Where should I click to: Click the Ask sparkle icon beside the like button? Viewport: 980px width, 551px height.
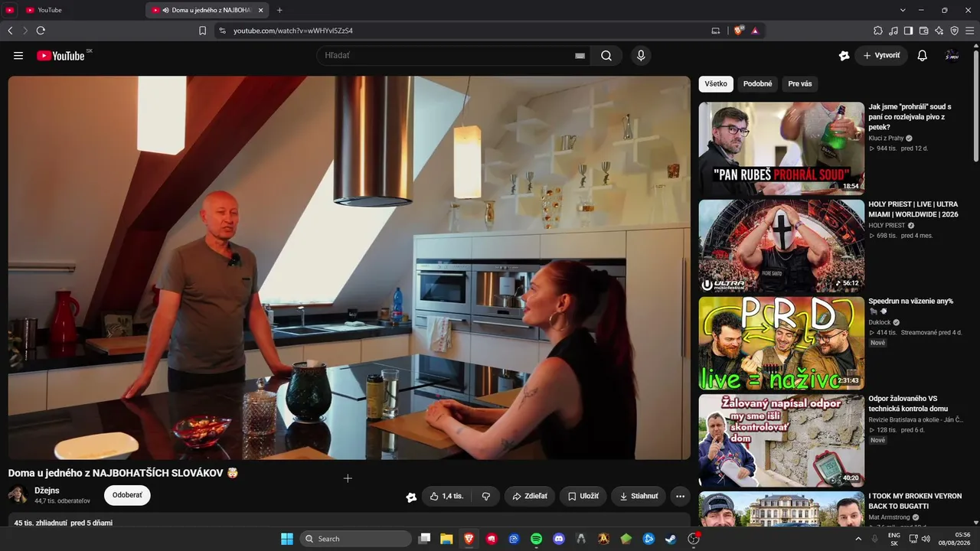[x=411, y=497]
